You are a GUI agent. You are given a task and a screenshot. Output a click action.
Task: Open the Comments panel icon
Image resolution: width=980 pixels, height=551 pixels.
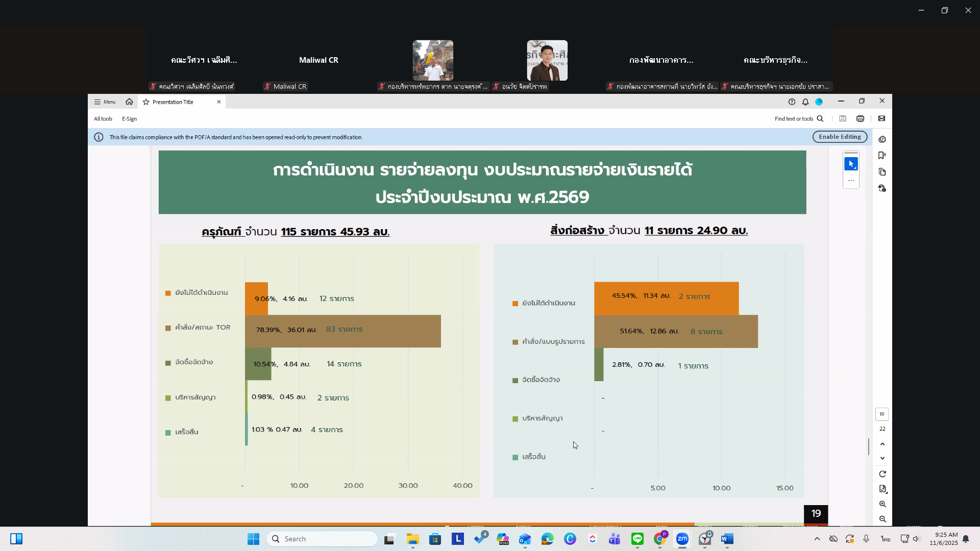tap(882, 139)
